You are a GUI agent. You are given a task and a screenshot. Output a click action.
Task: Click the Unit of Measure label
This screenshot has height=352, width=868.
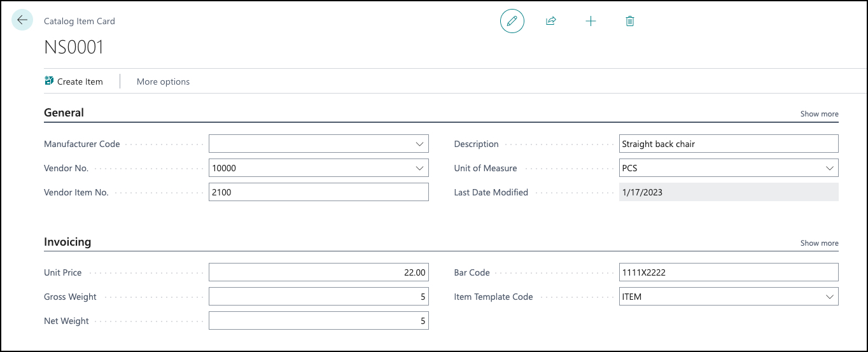[x=486, y=168]
